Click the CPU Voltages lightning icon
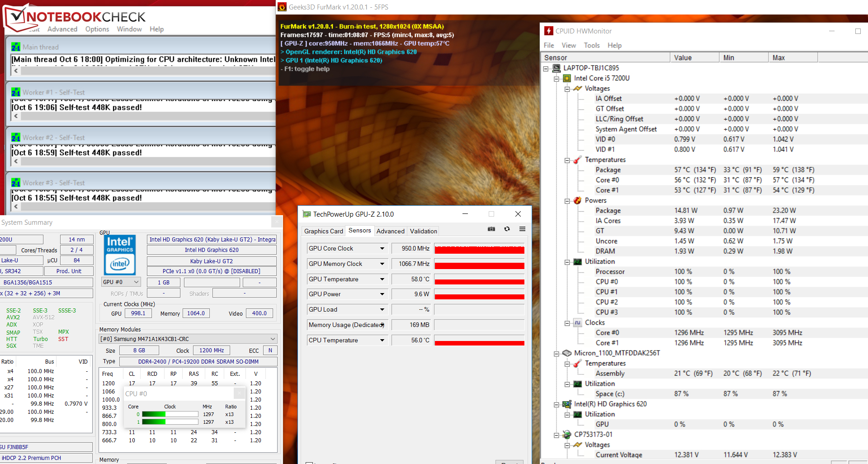868x464 pixels. (578, 89)
